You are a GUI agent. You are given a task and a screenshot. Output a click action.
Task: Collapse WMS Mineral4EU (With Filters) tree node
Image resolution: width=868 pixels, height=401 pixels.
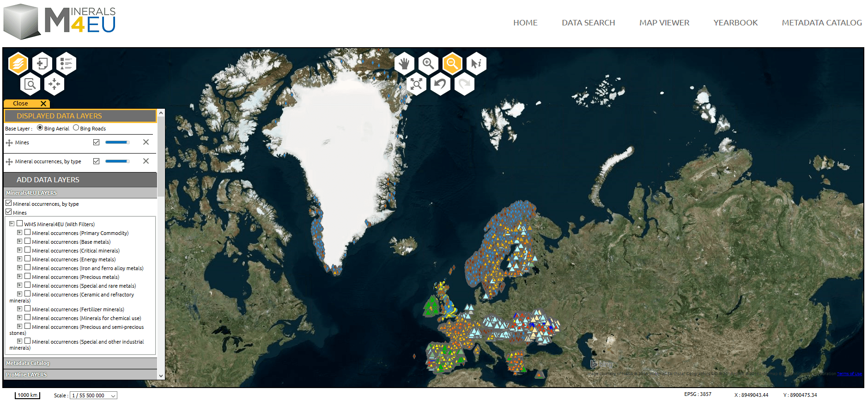click(12, 224)
